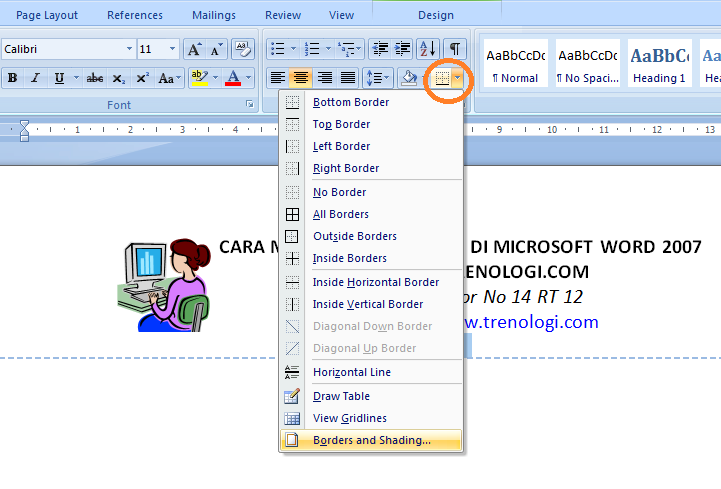Insert a Horizontal Line

[371, 372]
